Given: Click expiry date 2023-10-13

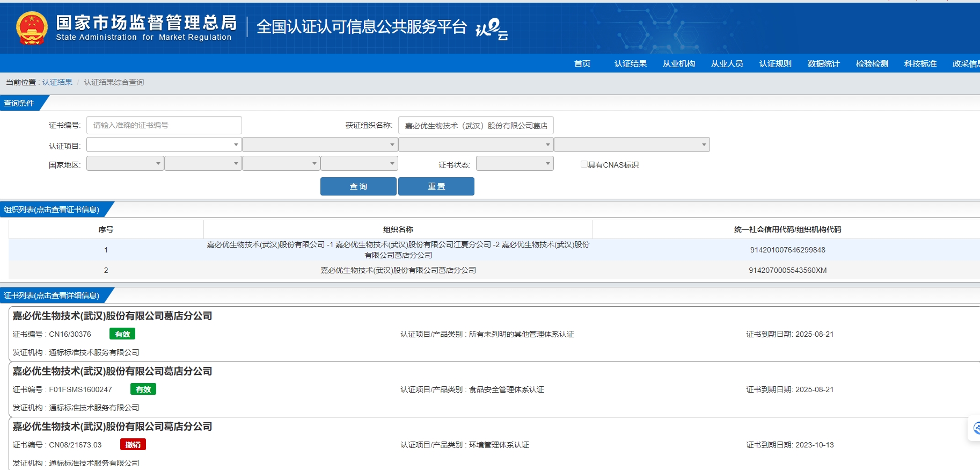Looking at the screenshot, I should 815,445.
